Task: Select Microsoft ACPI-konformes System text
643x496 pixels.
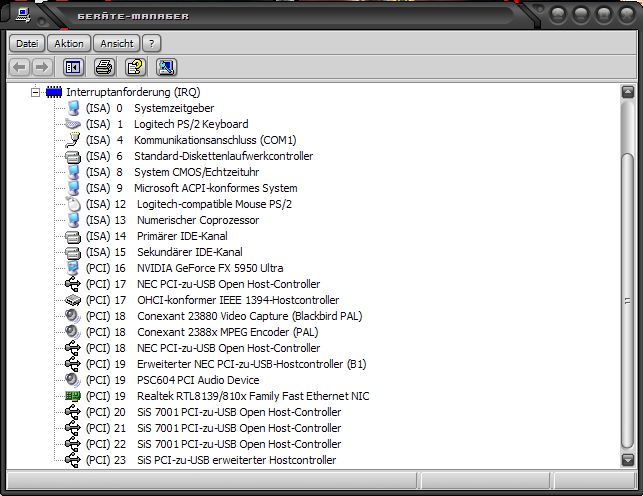Action: pyautogui.click(x=216, y=188)
